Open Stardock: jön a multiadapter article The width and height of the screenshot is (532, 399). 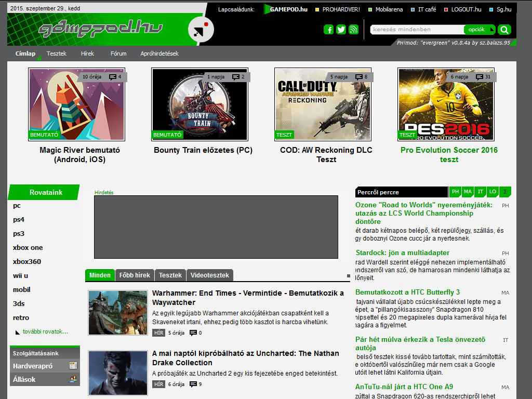tap(403, 253)
